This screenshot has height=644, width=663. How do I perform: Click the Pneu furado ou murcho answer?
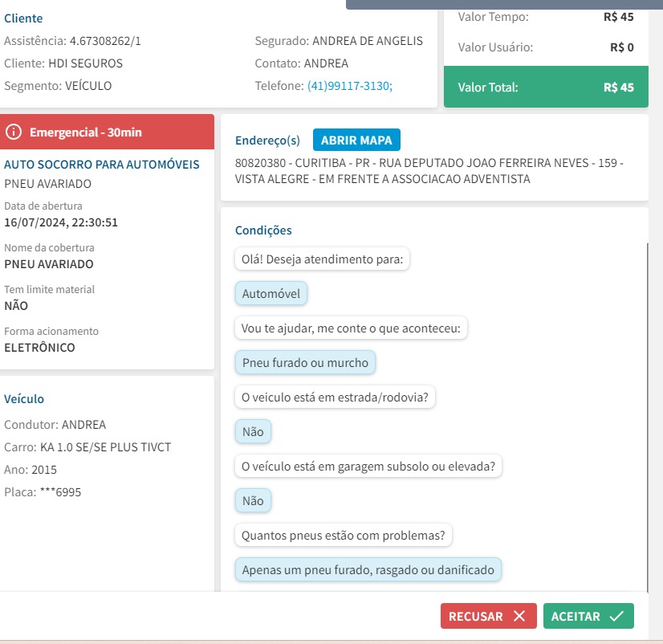click(x=305, y=363)
